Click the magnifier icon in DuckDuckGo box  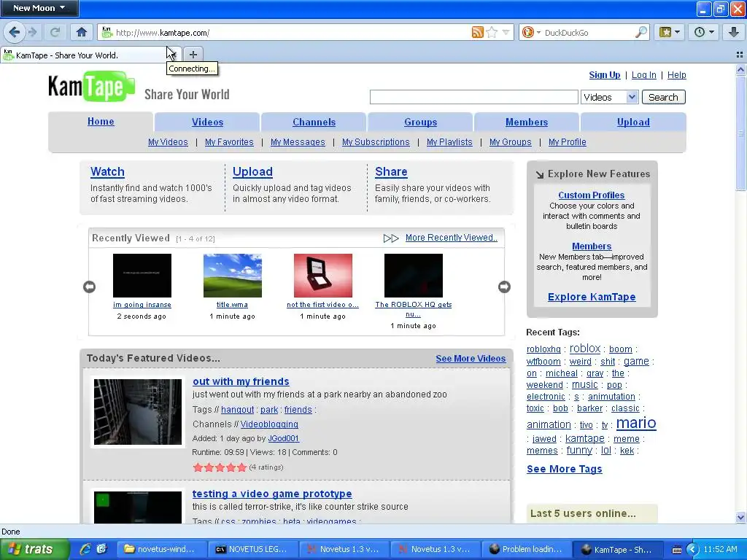click(x=641, y=32)
